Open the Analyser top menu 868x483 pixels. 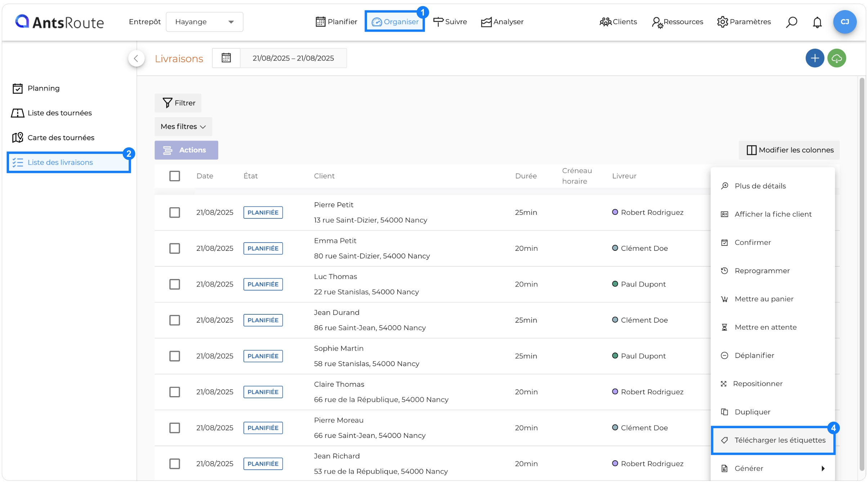502,22
